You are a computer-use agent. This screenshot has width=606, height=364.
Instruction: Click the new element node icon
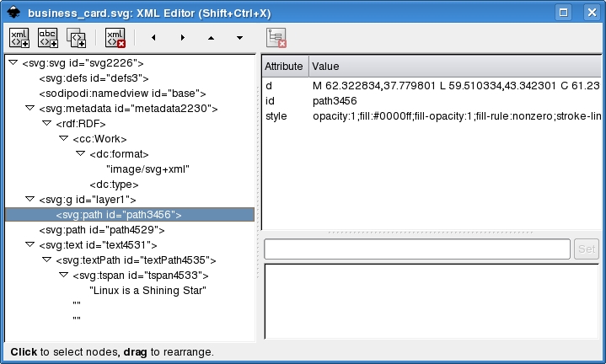point(19,38)
